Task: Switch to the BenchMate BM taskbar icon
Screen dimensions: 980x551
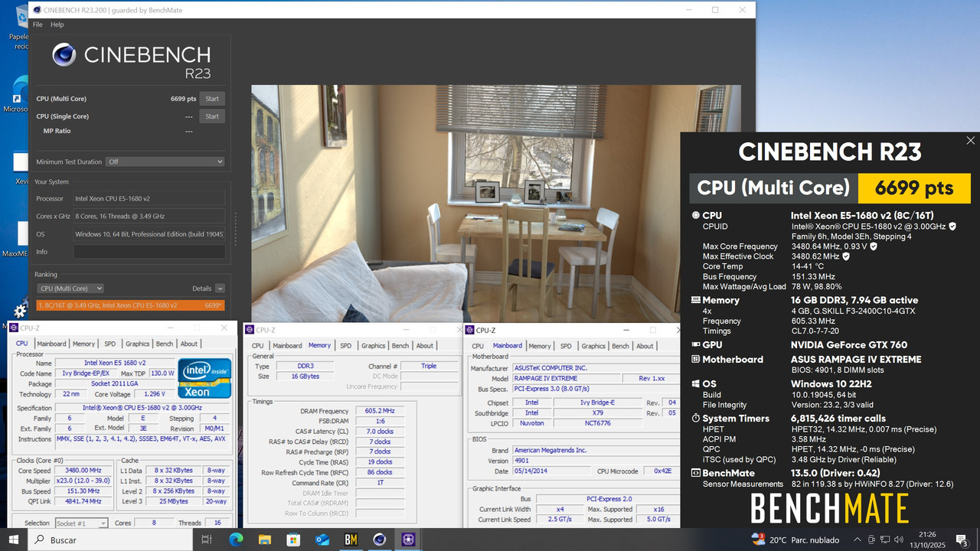Action: click(x=351, y=540)
